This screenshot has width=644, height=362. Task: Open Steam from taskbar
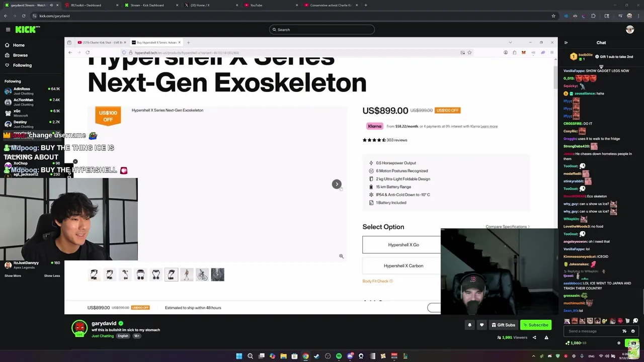pos(316,356)
